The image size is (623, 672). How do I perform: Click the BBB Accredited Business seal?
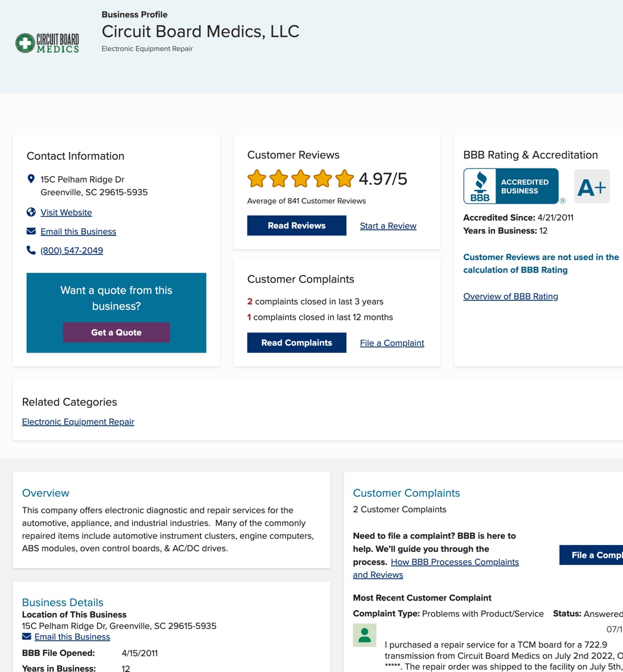pos(511,186)
